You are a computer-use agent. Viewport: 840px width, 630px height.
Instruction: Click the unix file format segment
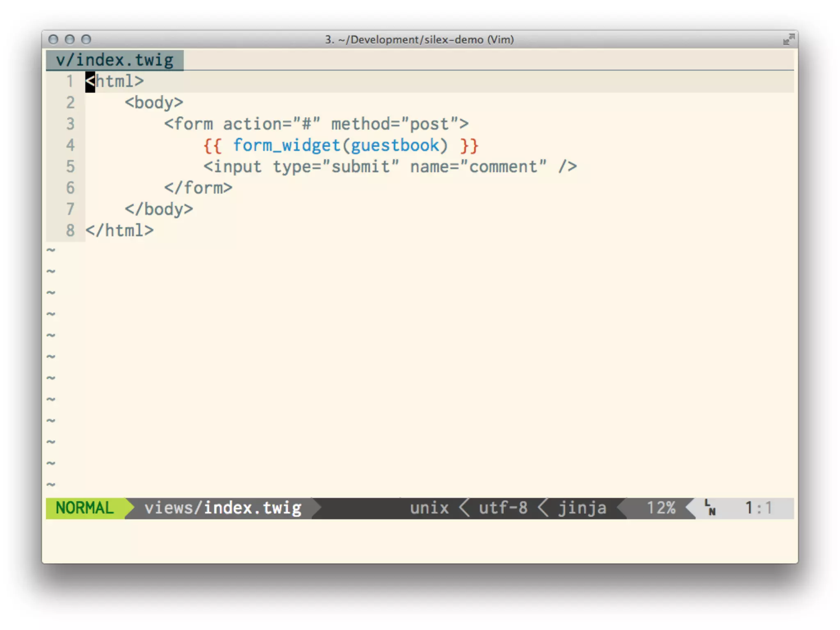tap(429, 508)
